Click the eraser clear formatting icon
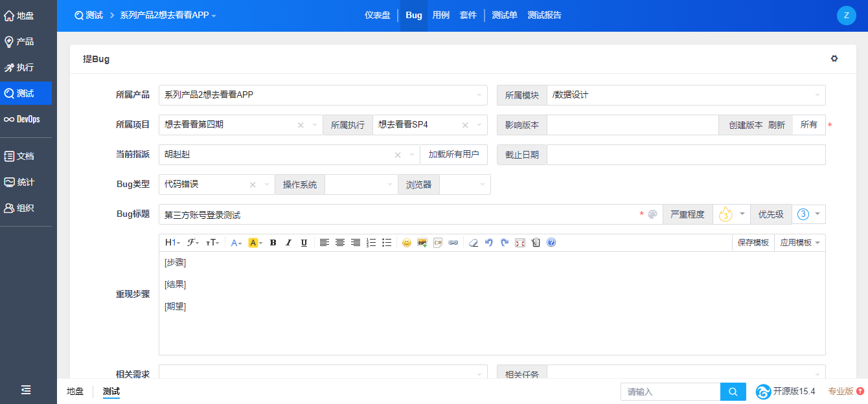The height and width of the screenshot is (404, 868). pos(473,243)
